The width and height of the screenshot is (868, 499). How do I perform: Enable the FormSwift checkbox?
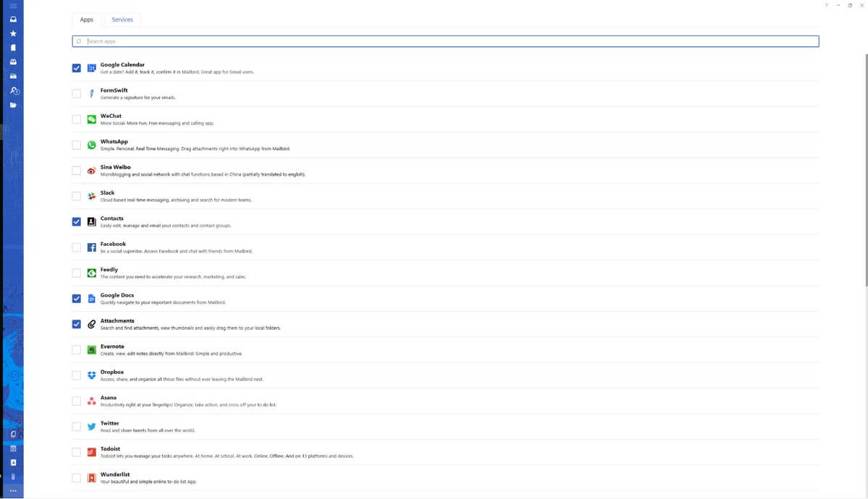pos(77,93)
